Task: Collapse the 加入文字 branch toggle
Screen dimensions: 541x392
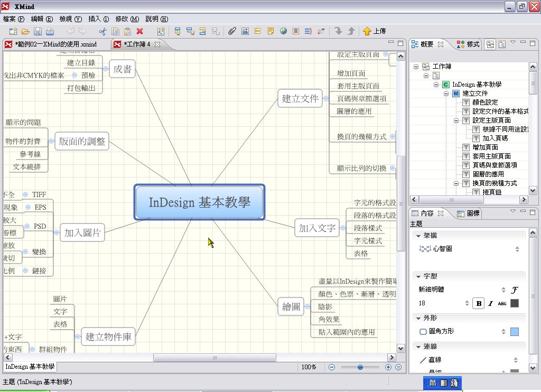Action: pos(343,228)
